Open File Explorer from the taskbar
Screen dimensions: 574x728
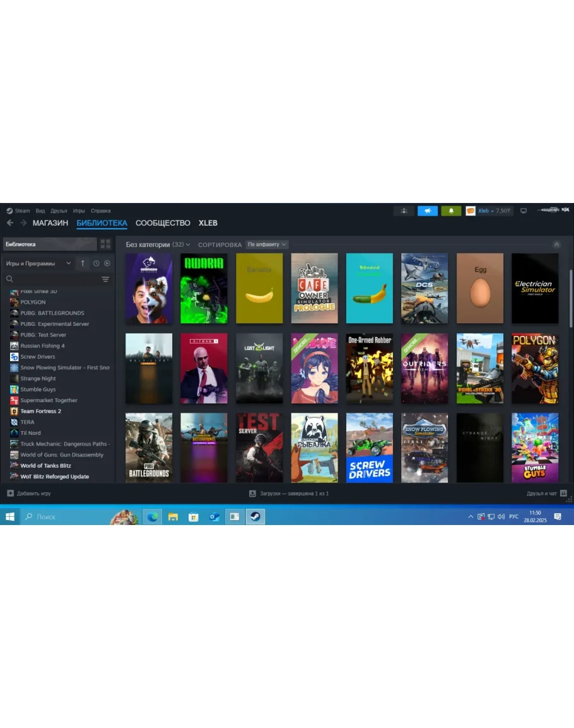(173, 516)
